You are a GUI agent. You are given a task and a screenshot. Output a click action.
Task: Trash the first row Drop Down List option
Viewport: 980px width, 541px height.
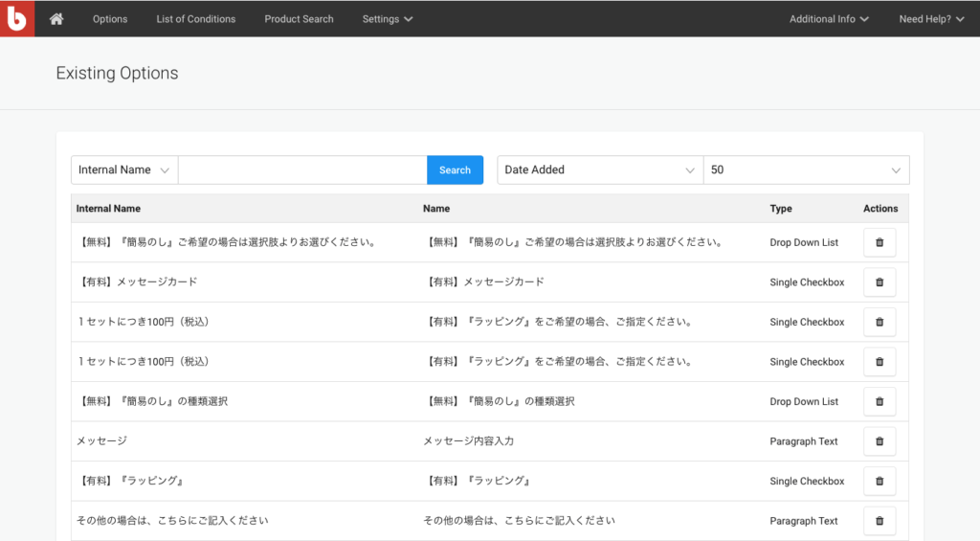[880, 242]
